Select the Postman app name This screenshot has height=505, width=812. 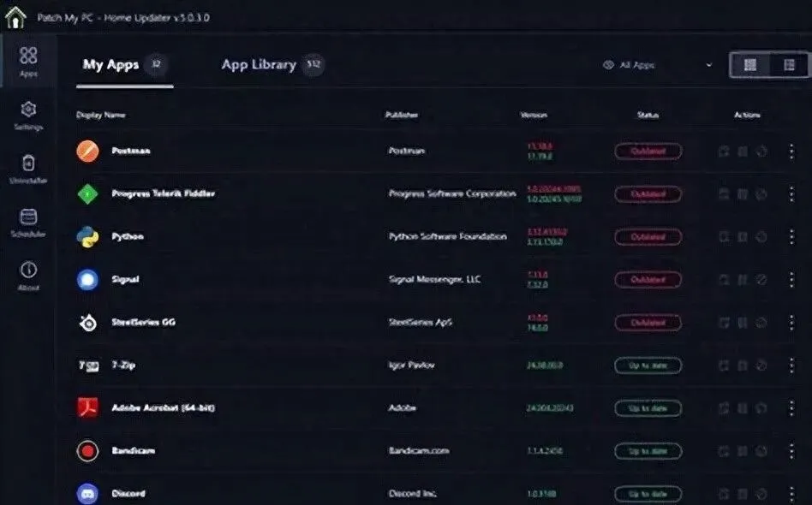pyautogui.click(x=131, y=151)
